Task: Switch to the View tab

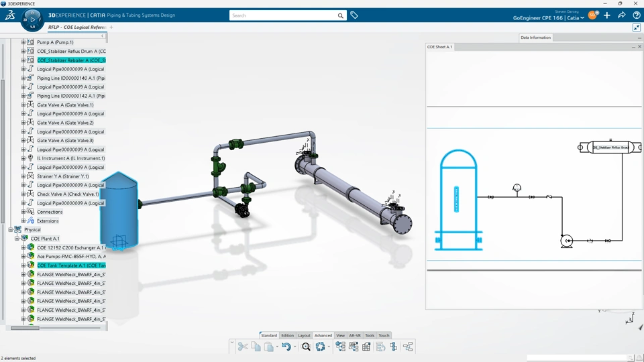Action: pos(341,335)
